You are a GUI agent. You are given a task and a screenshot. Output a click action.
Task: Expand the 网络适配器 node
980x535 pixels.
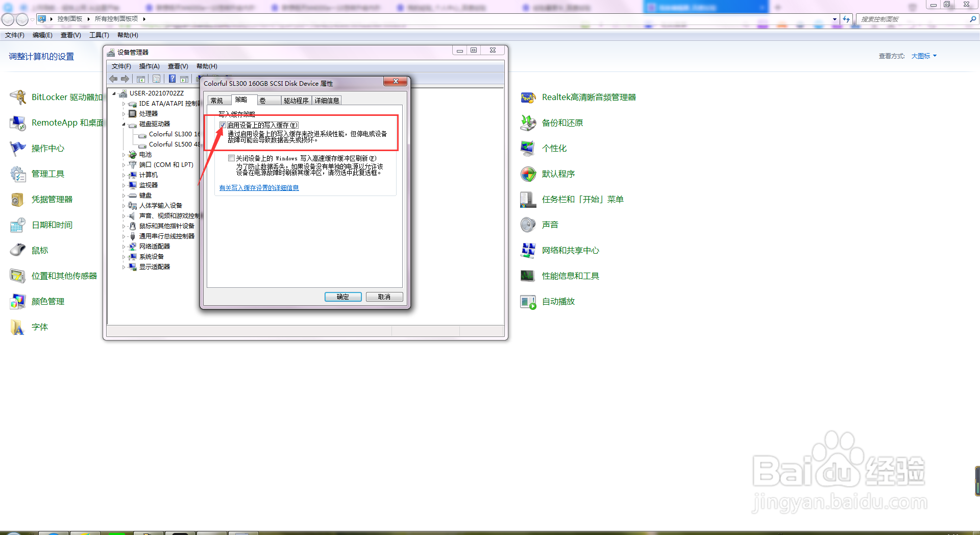(124, 247)
